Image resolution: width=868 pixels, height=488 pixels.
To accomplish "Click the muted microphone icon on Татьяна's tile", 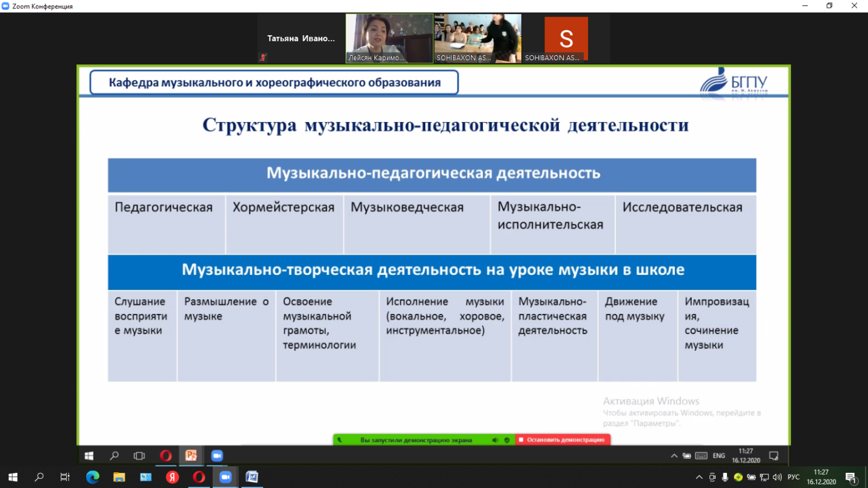I will (x=263, y=58).
